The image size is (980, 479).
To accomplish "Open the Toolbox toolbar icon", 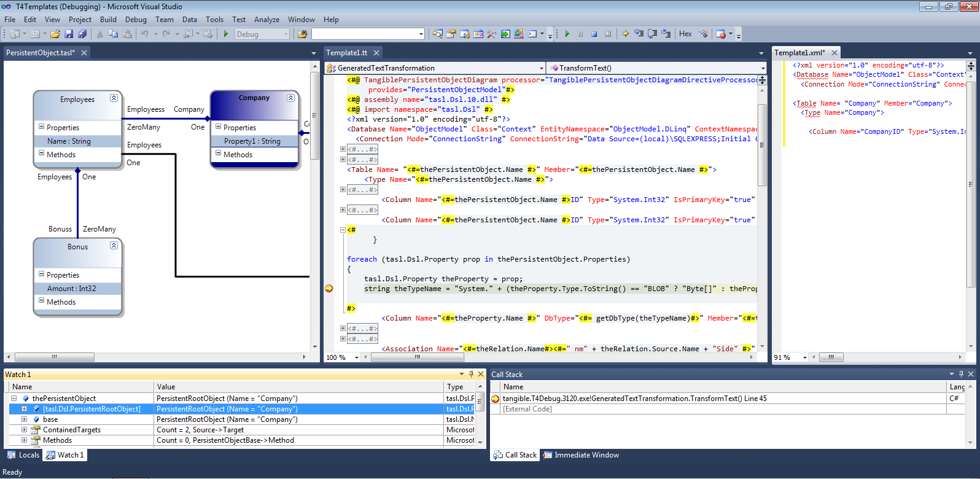I will [x=492, y=34].
